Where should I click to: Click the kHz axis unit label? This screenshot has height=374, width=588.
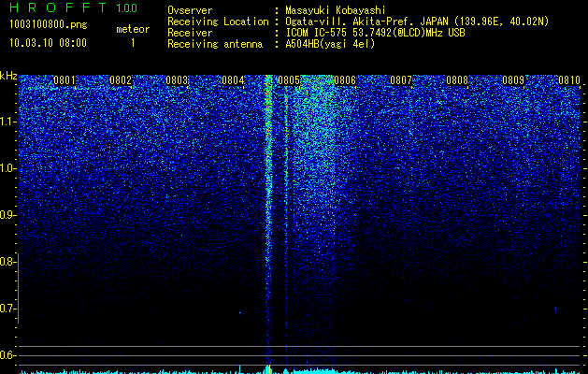(8, 76)
